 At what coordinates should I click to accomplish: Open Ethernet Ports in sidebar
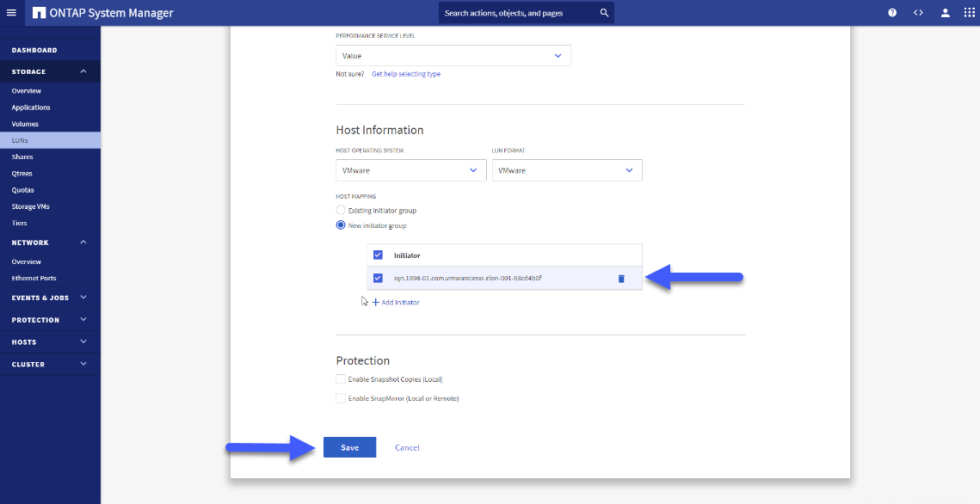click(x=34, y=278)
